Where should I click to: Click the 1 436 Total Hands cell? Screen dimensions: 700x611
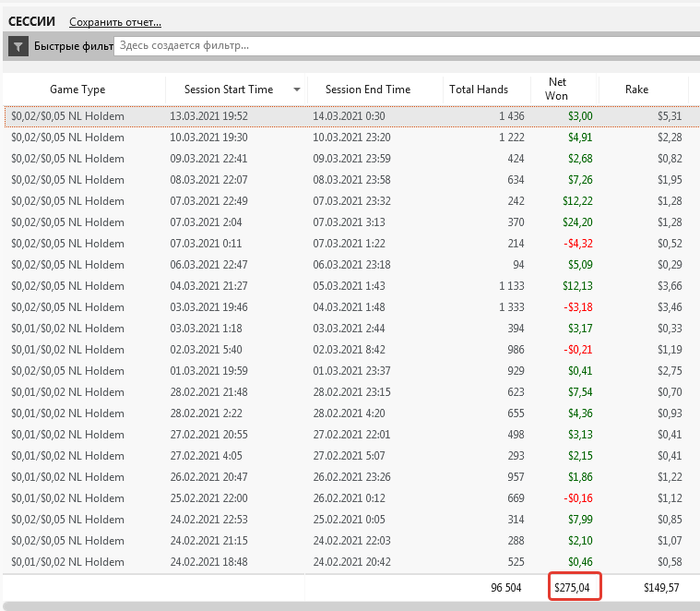tap(512, 116)
